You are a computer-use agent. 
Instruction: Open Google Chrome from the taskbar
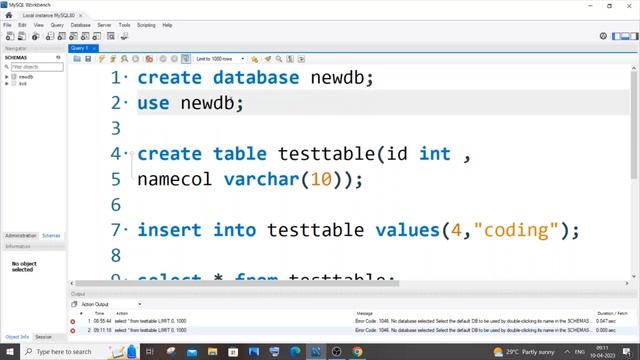pyautogui.click(x=358, y=351)
